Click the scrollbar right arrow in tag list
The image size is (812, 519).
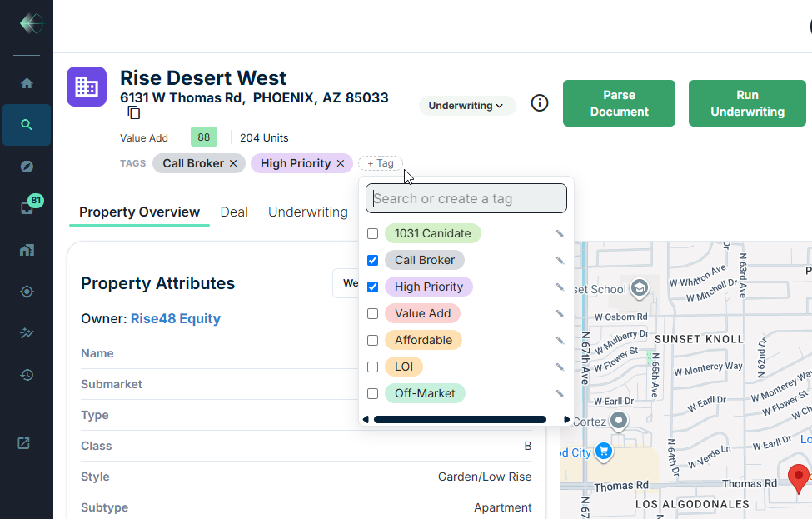tap(566, 420)
